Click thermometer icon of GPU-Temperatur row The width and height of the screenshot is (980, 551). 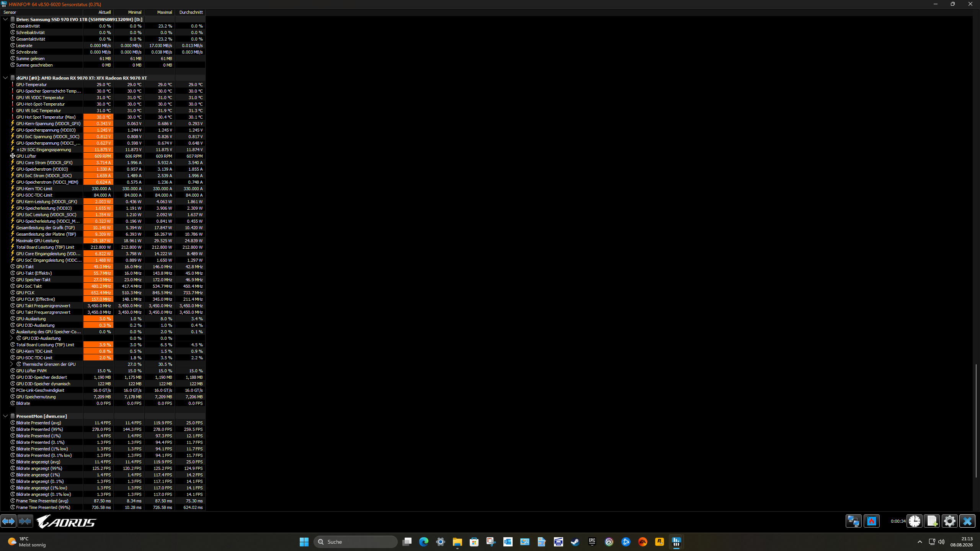(x=13, y=84)
